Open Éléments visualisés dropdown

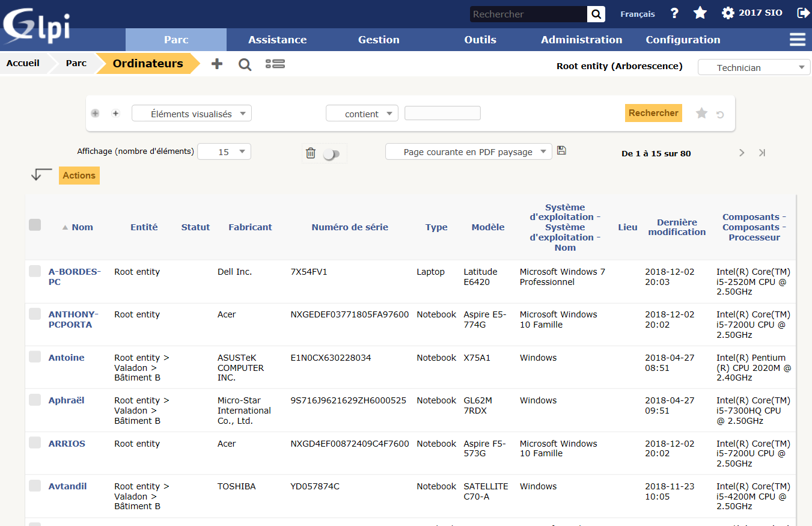192,114
